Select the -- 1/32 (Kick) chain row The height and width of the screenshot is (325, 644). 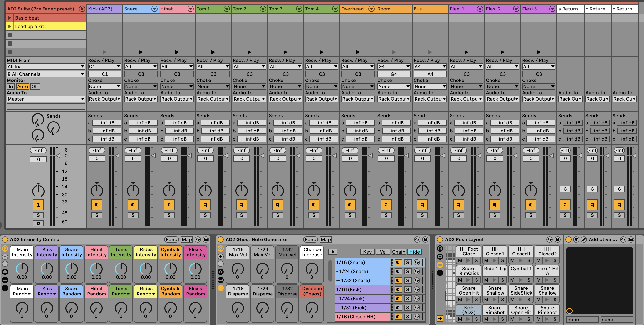(x=362, y=307)
